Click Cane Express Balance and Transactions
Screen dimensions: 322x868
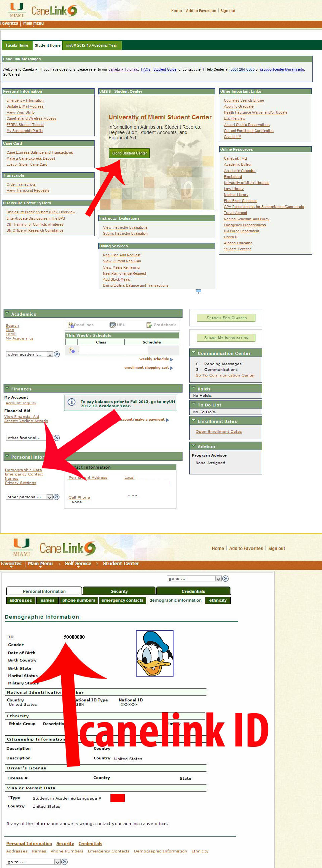tap(40, 153)
